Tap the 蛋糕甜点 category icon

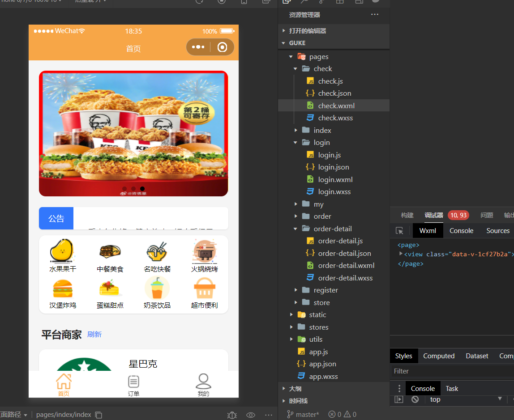coord(110,288)
